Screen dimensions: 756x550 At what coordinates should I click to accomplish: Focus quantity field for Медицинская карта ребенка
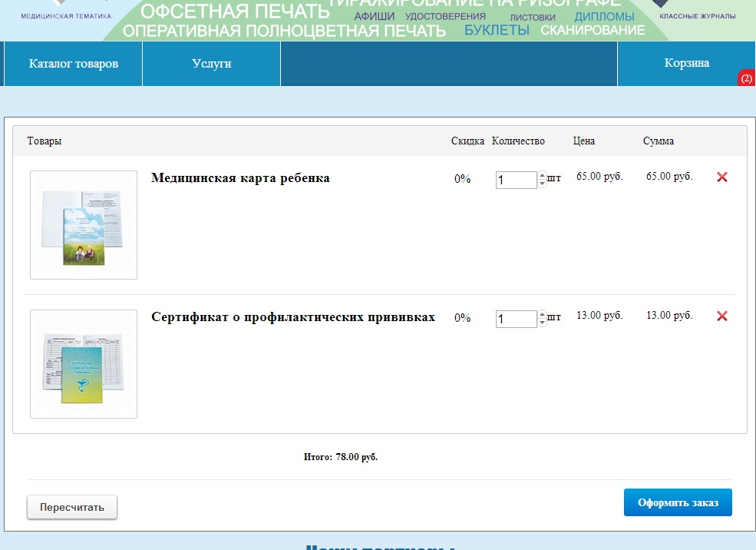(x=516, y=180)
